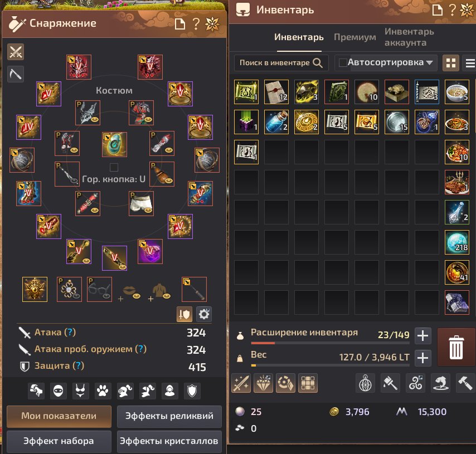Click the blue potion bottle item
This screenshot has height=454, width=476.
click(x=276, y=122)
